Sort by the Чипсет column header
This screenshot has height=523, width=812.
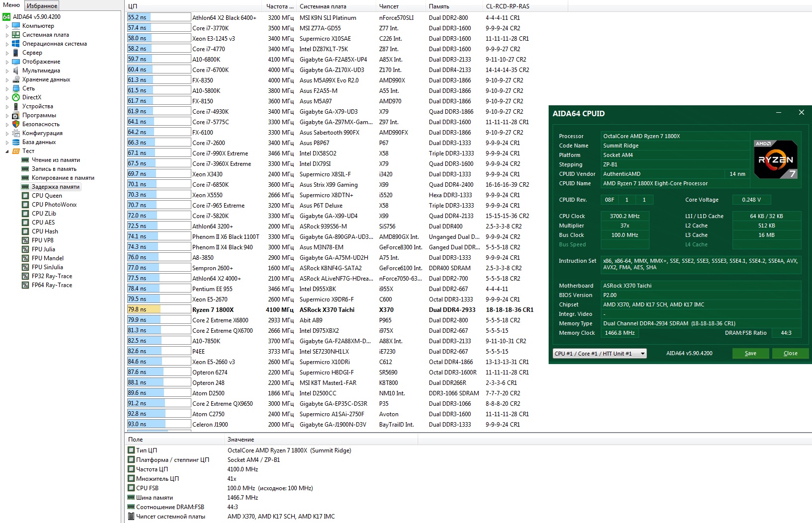401,6
